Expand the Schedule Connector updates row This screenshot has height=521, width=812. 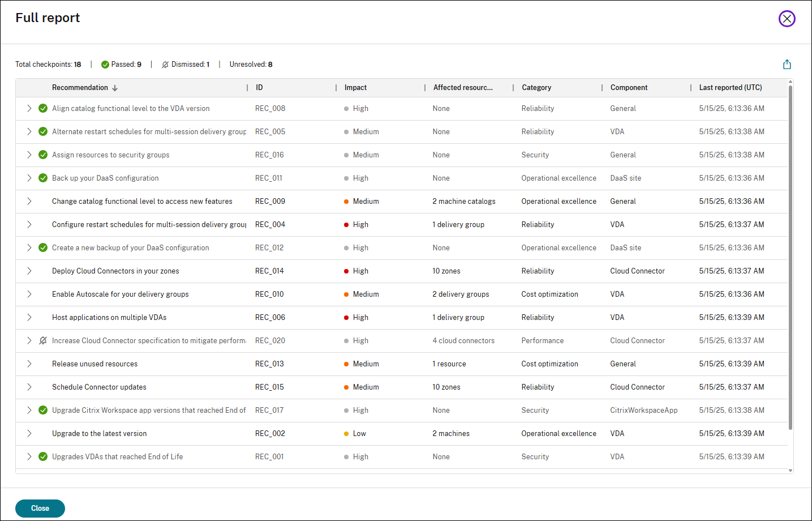click(30, 387)
